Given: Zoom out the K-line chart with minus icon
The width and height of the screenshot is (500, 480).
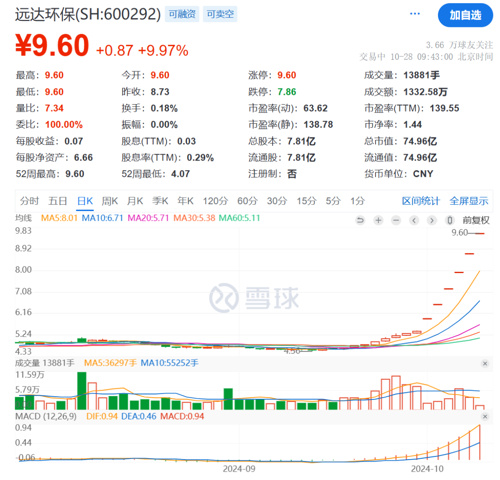Looking at the screenshot, I should 396,220.
